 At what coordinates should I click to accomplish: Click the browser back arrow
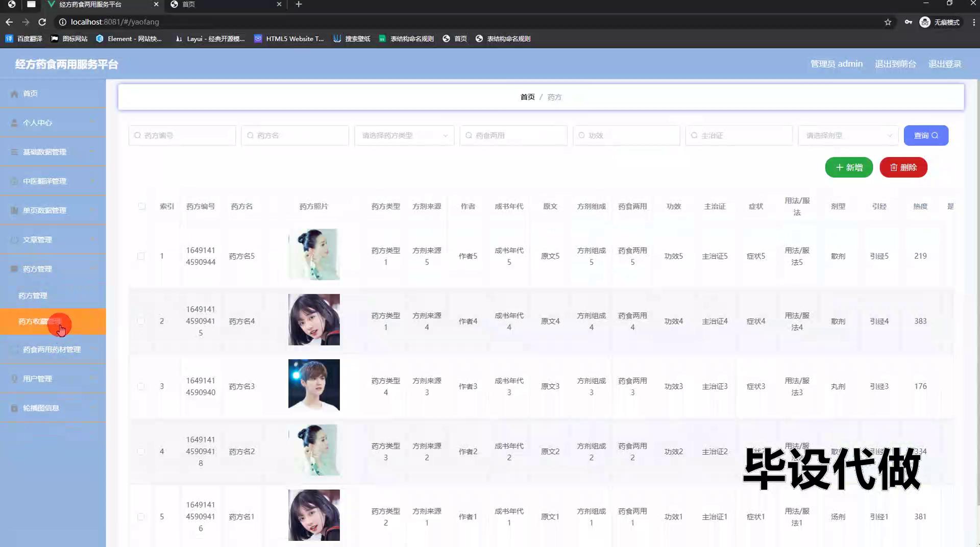pos(9,22)
